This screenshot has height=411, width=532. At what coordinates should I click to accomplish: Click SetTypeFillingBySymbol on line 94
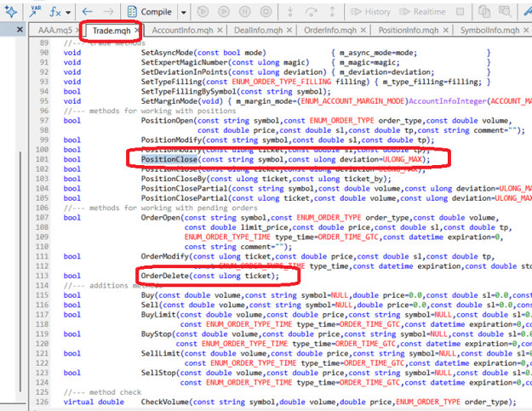coord(188,92)
